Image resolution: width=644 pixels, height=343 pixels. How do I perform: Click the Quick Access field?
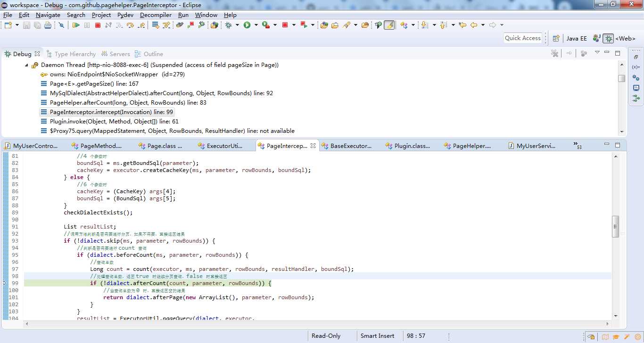[x=523, y=38]
